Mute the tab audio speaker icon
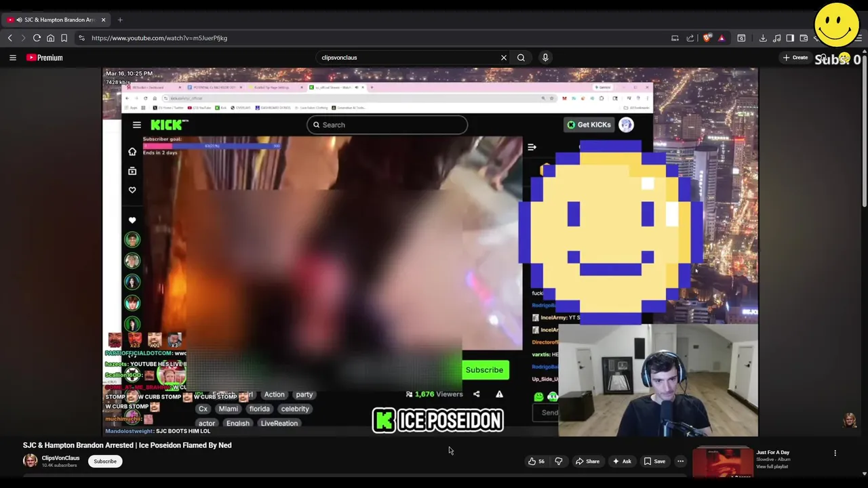 (x=19, y=20)
